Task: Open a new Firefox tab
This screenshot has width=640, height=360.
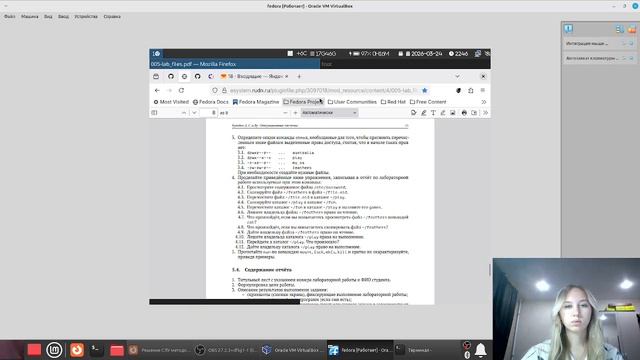Action: [299, 76]
